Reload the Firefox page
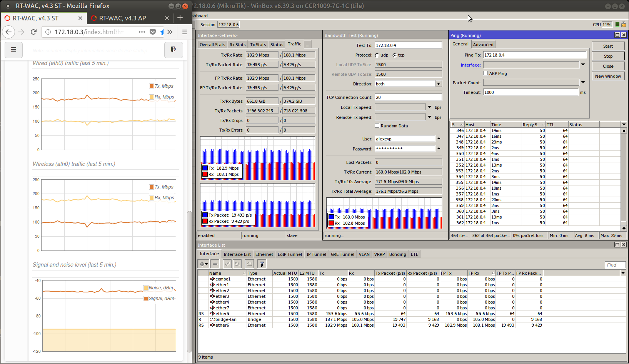The image size is (629, 364). click(x=33, y=32)
